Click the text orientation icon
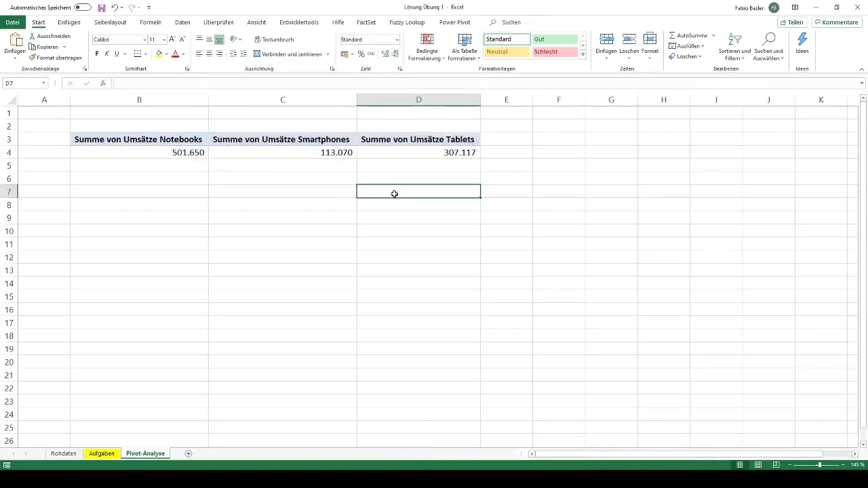The width and height of the screenshot is (868, 488). coord(233,39)
